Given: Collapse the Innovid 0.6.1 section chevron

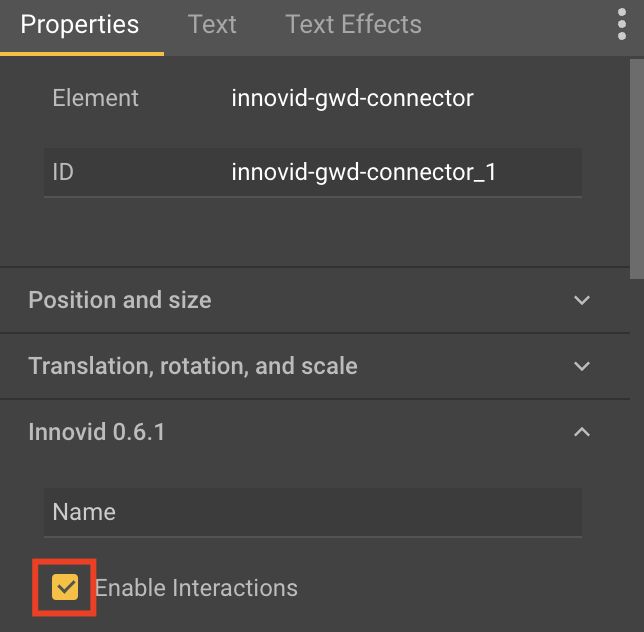Looking at the screenshot, I should pyautogui.click(x=582, y=432).
